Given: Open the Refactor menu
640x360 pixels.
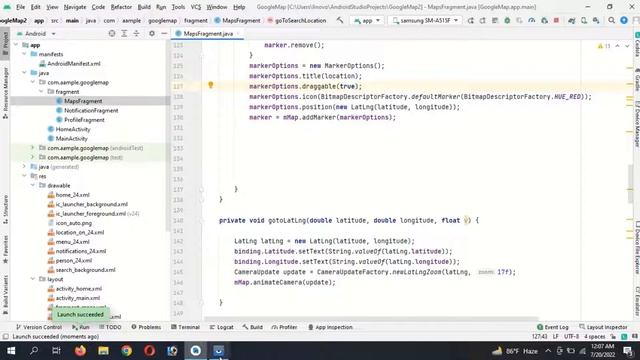Looking at the screenshot, I should pos(121,7).
